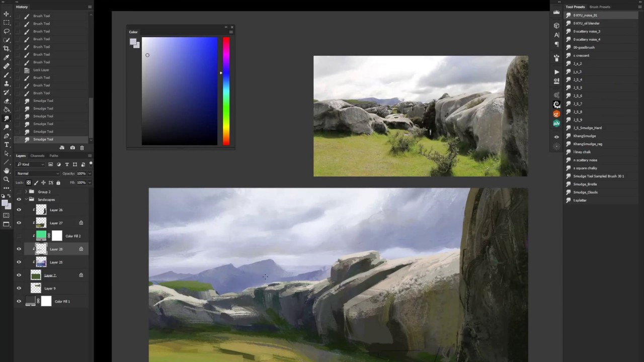644x362 pixels.
Task: Select the Crop tool
Action: (7, 48)
